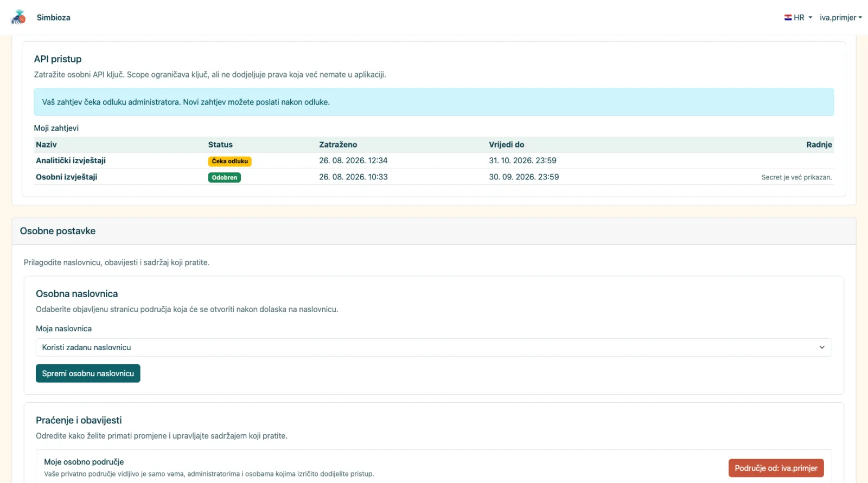Screen dimensions: 868x483
Task: Select the Osobni izvještaji request name
Action: click(66, 177)
